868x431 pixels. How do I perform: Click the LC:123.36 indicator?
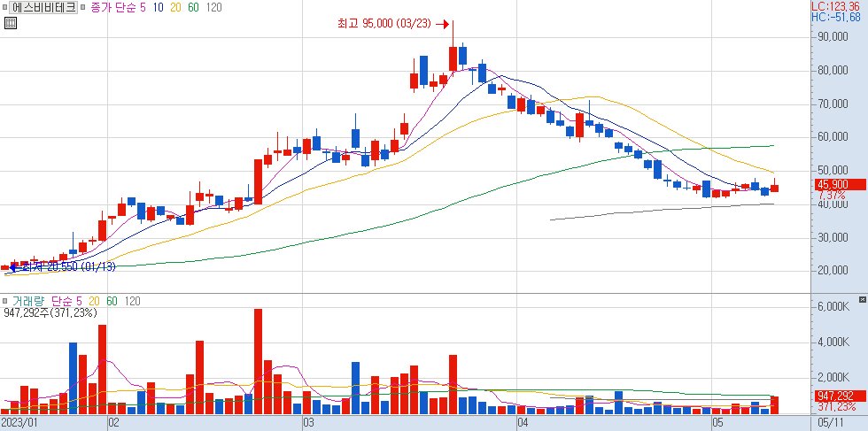pos(835,7)
